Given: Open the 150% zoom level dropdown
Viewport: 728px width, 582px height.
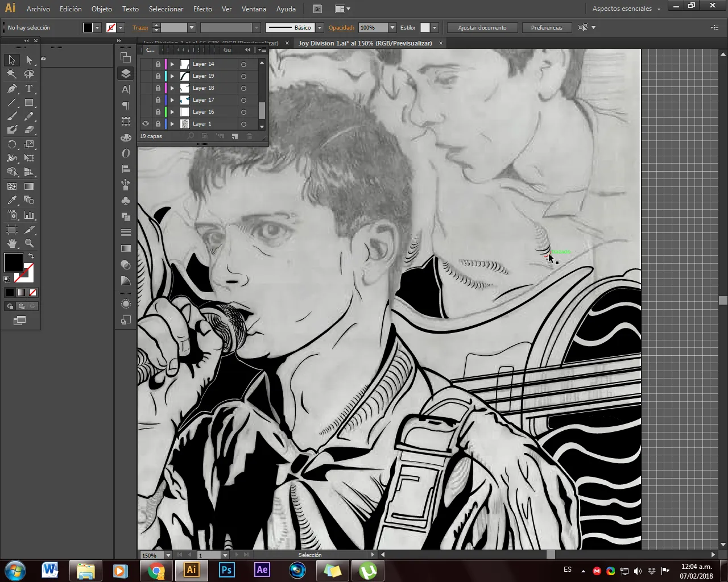Looking at the screenshot, I should tap(168, 555).
